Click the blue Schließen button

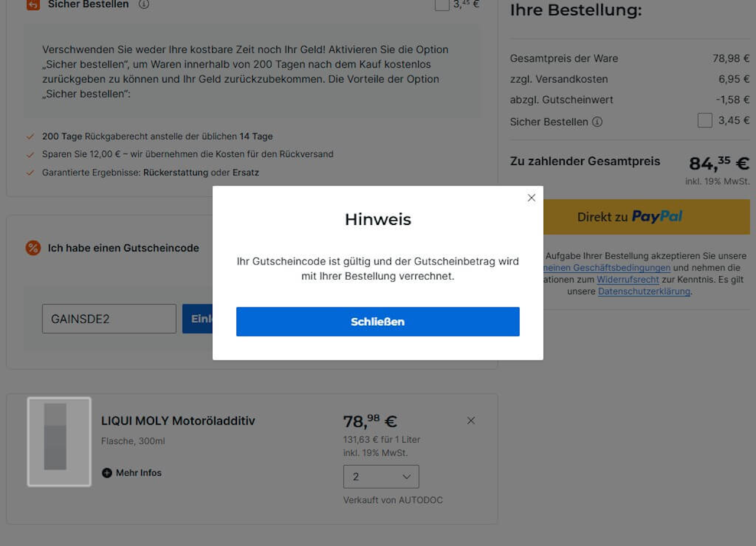(378, 322)
